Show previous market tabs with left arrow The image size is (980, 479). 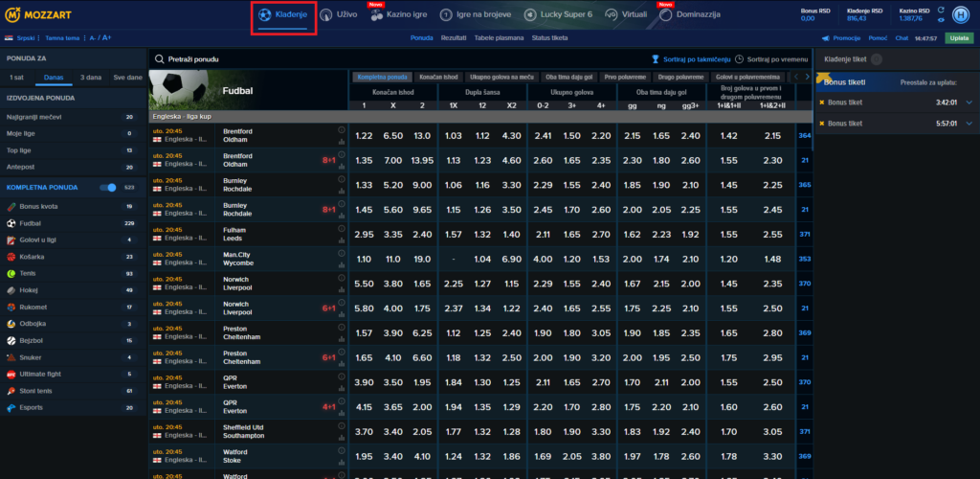[795, 77]
